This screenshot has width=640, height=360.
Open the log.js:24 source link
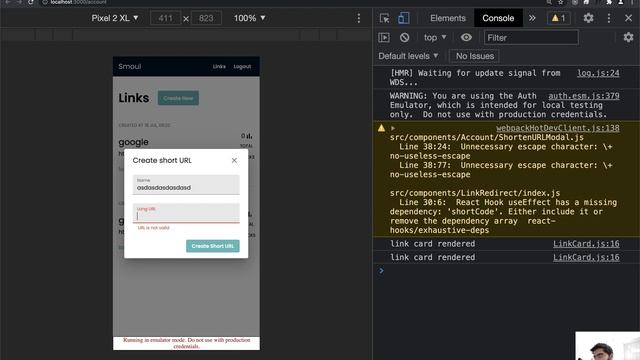pos(598,73)
